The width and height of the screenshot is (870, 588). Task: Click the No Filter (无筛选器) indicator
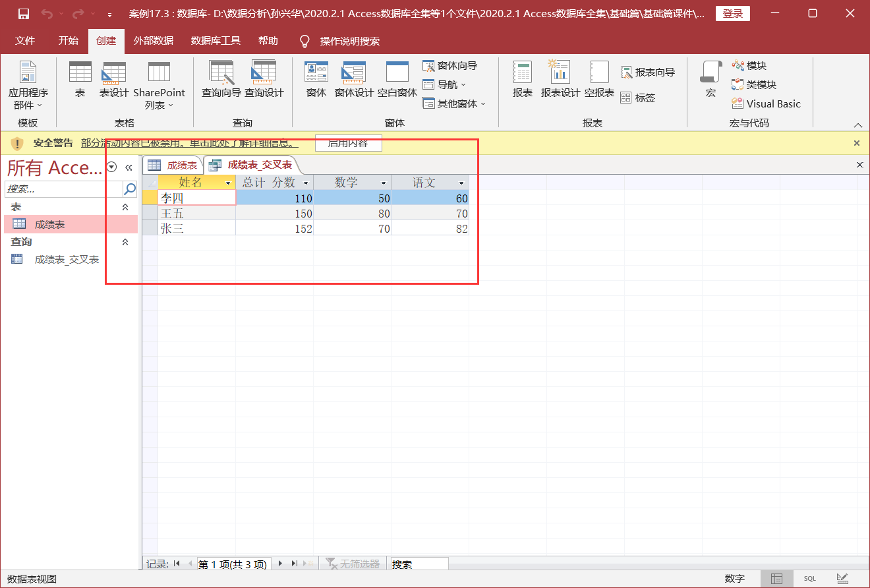(x=353, y=564)
